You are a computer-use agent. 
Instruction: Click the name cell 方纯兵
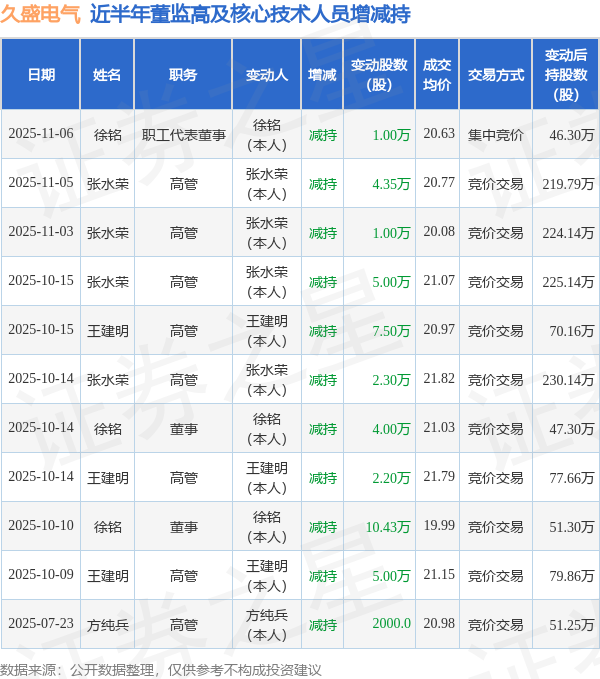pos(107,624)
